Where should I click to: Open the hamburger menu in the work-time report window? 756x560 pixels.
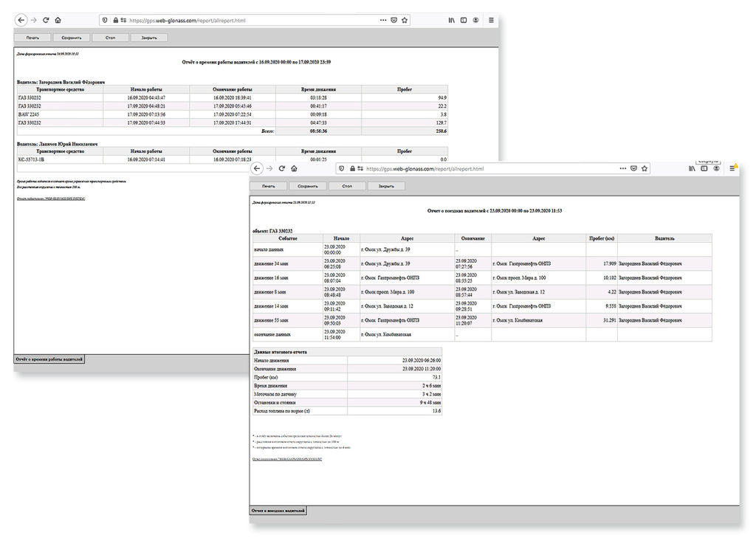(491, 20)
